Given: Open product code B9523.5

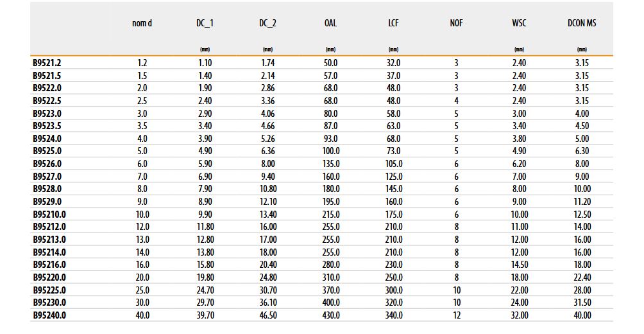Looking at the screenshot, I should pos(47,126).
